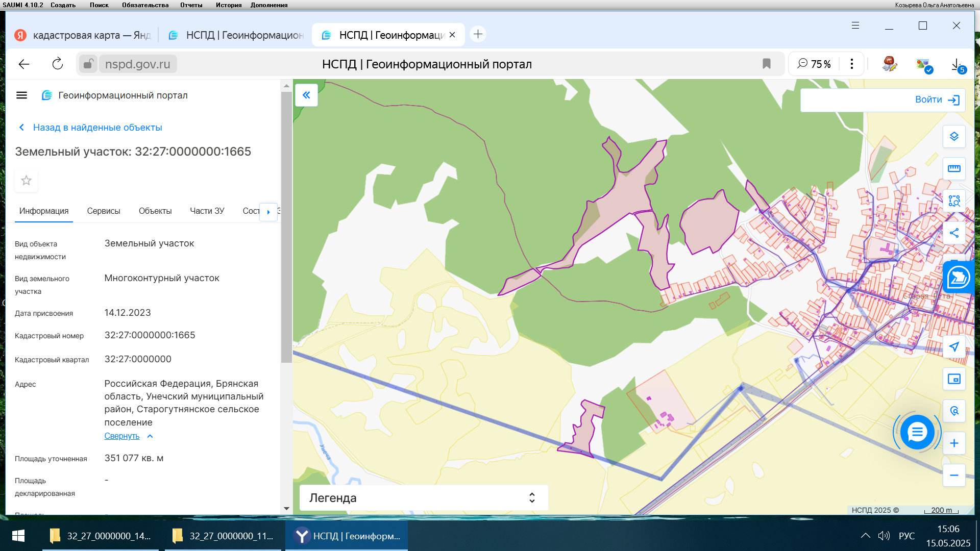This screenshot has height=551, width=980.
Task: Select the ruler measurement tool
Action: click(954, 168)
